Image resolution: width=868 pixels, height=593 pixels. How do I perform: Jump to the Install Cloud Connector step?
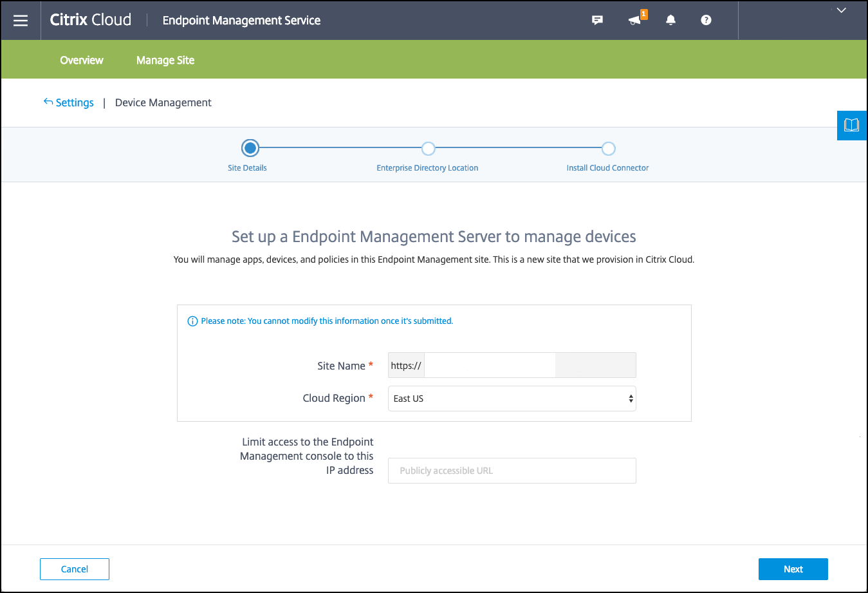click(x=608, y=149)
